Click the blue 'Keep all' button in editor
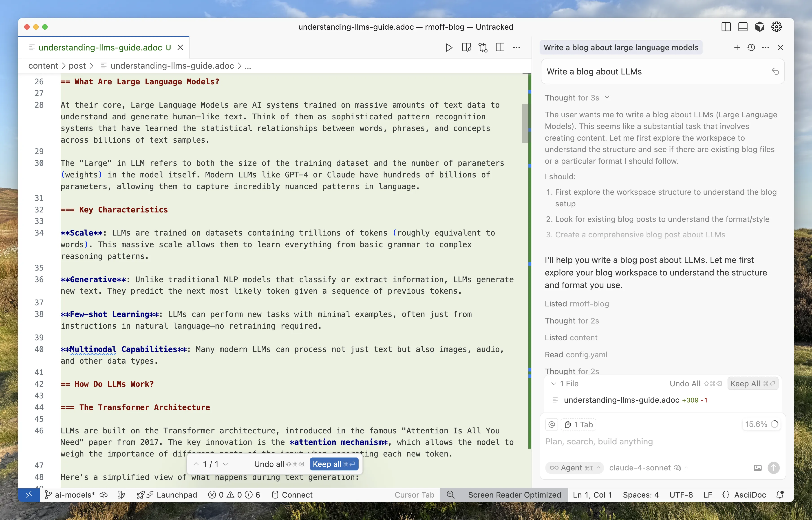 click(333, 464)
